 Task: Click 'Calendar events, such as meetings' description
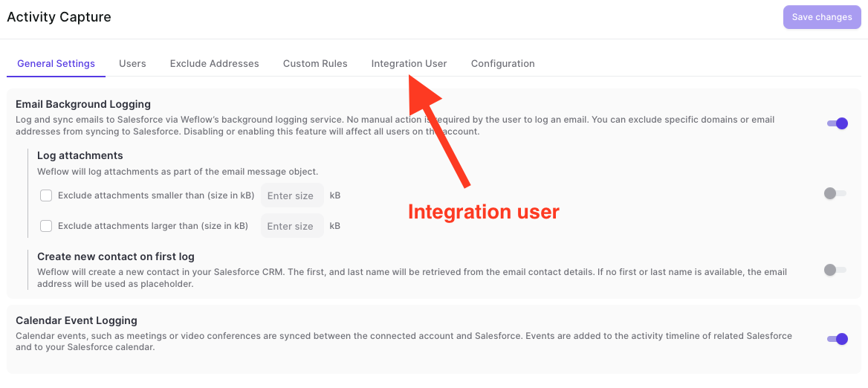tap(404, 342)
